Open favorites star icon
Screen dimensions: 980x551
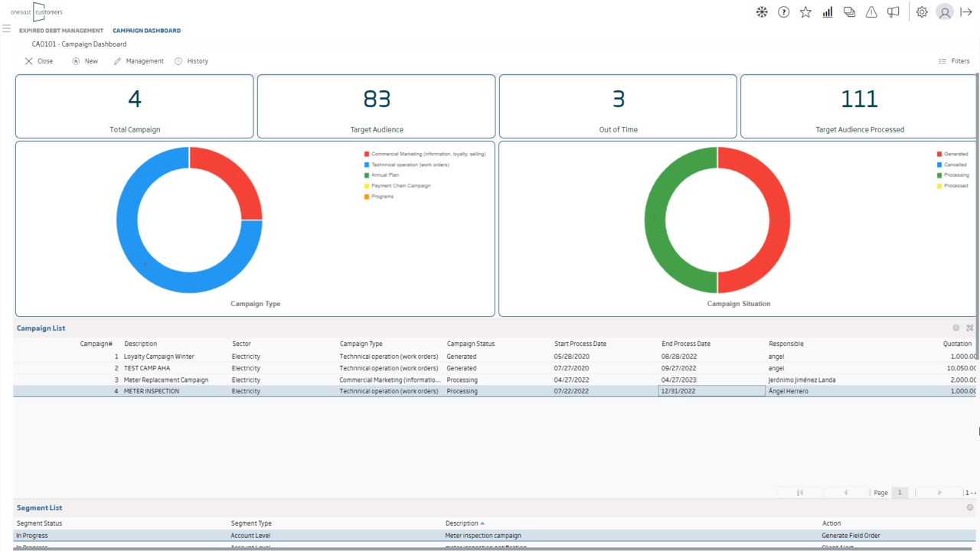click(x=805, y=12)
